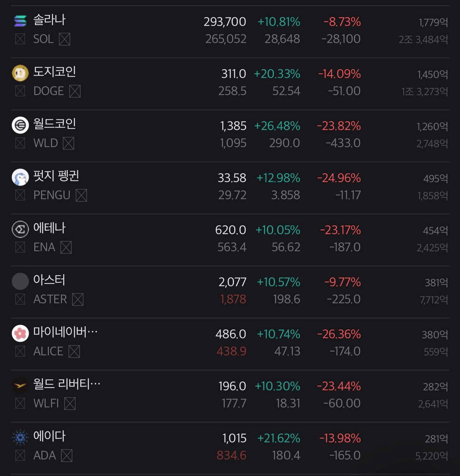Open the 솔라나 coin name link
Screen dimensions: 460x476
coord(49,20)
